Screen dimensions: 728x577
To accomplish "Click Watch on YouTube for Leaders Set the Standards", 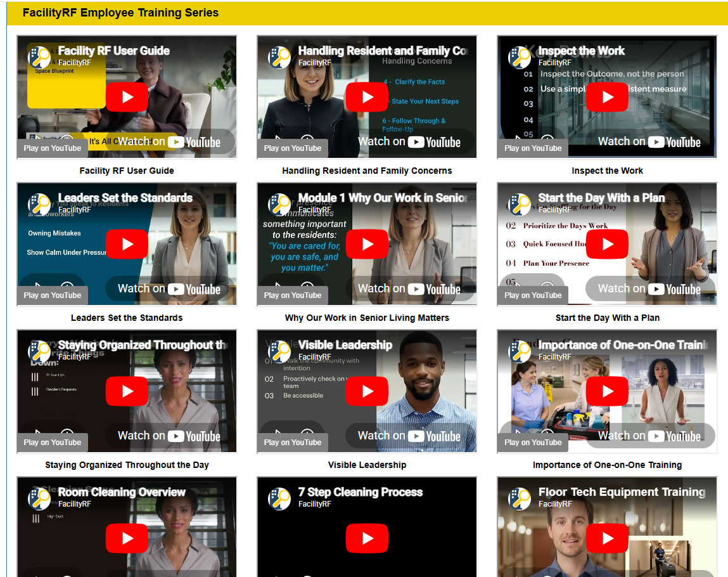I will 169,289.
